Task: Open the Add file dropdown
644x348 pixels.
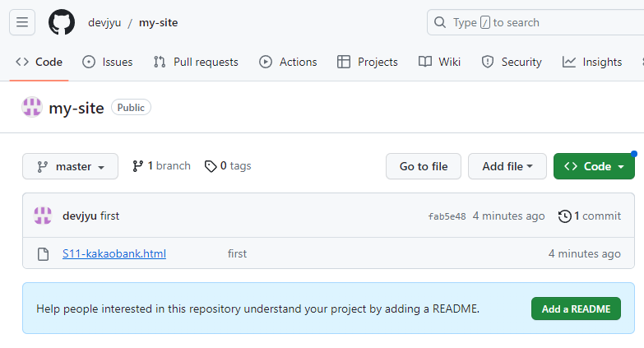Action: [x=507, y=166]
